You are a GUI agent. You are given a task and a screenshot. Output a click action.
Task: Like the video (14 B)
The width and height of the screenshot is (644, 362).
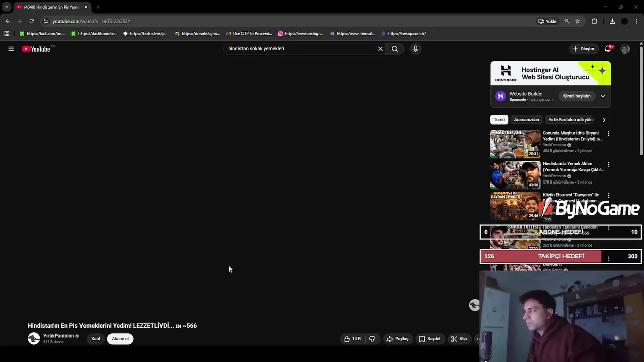(352, 339)
